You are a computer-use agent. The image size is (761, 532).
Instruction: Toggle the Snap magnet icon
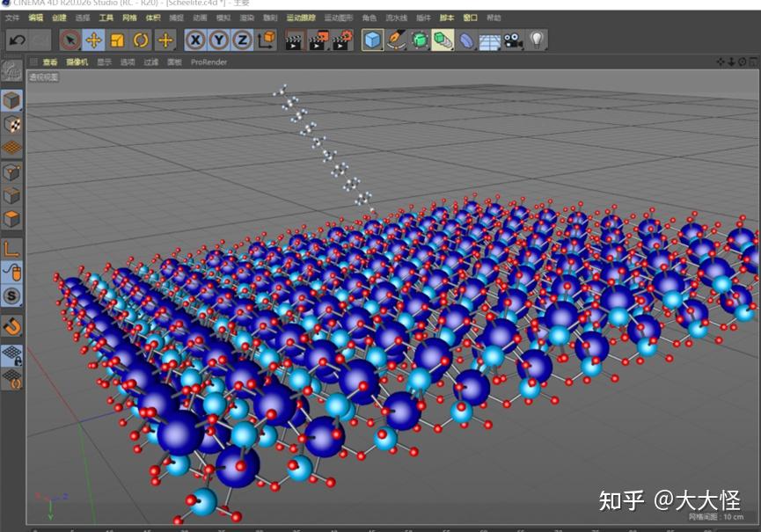point(11,326)
